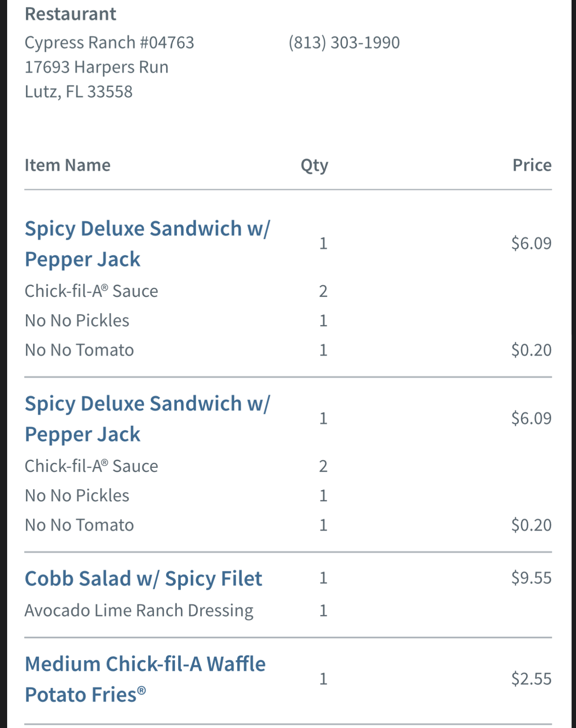The height and width of the screenshot is (728, 576).
Task: Tap the Avocado Lime Ranch Dressing modifier
Action: (139, 611)
